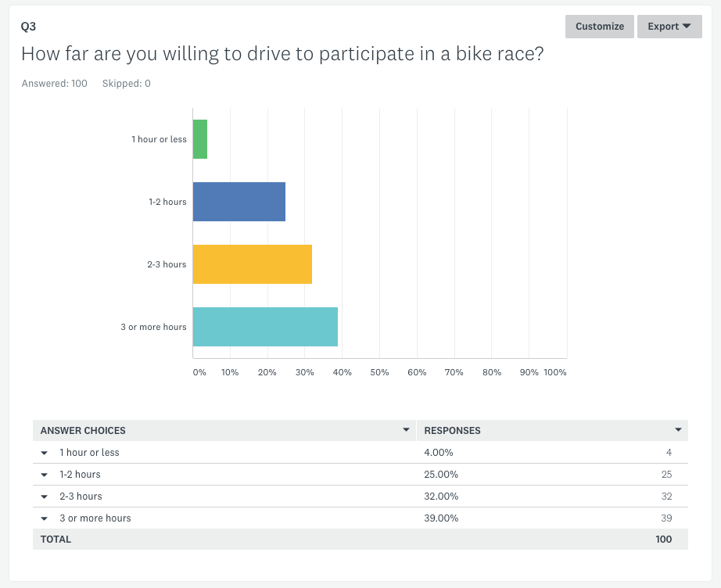721x588 pixels.
Task: Click the '3 or more hours' table label
Action: pos(95,518)
